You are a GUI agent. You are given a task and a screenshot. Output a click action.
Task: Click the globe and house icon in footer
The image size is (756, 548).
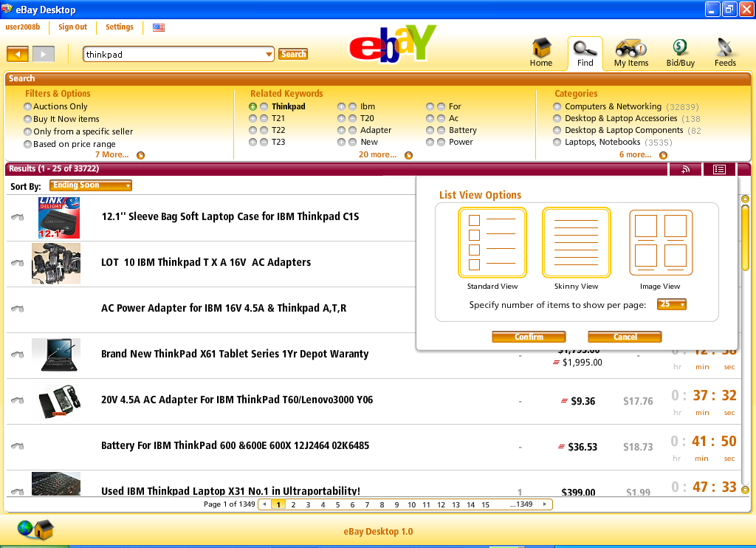click(x=35, y=530)
